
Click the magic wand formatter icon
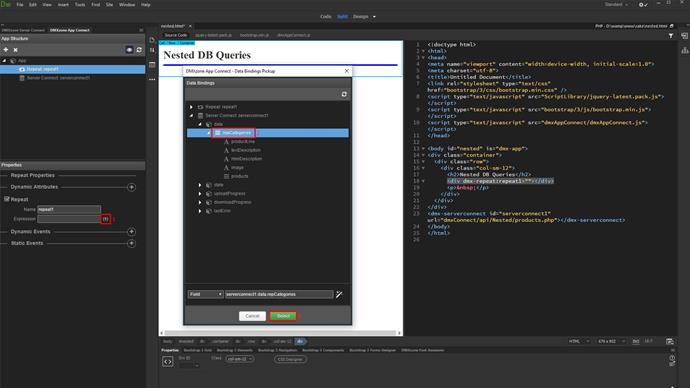pos(339,294)
